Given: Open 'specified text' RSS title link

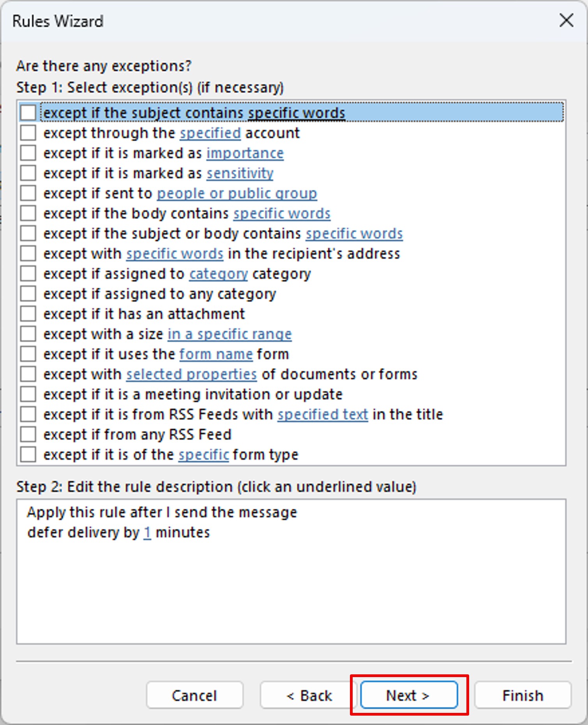Looking at the screenshot, I should [x=323, y=414].
